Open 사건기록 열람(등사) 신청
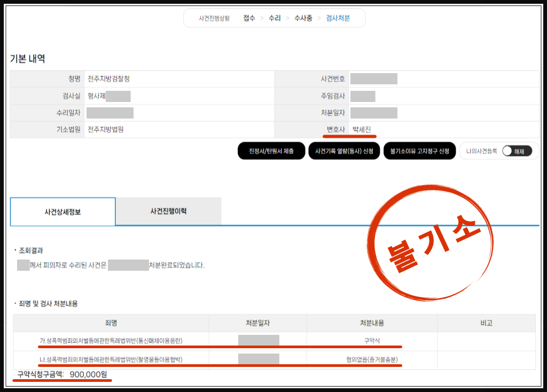 point(343,151)
